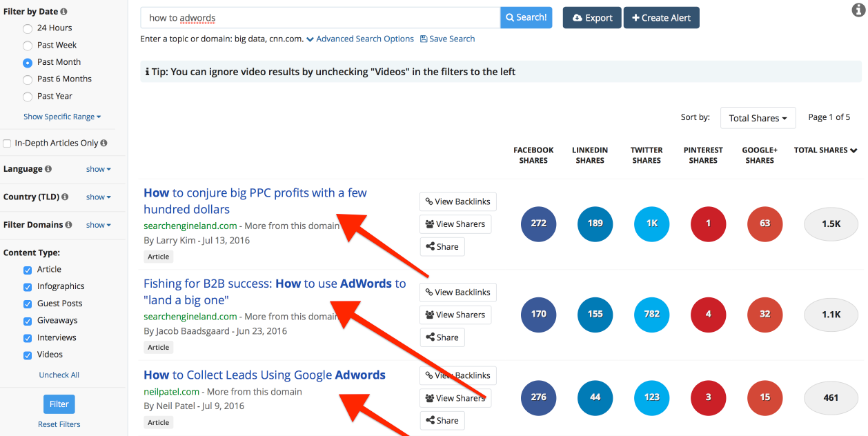The image size is (868, 436).
Task: Click the Filter by Date info icon
Action: [x=64, y=12]
